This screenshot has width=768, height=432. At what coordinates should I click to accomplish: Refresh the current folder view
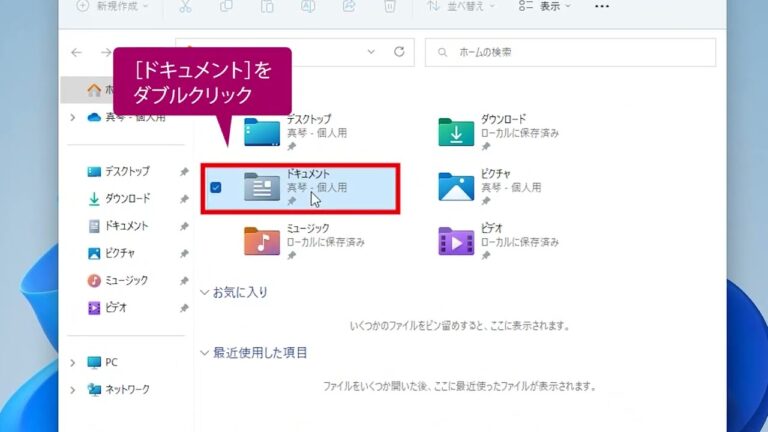coord(399,52)
